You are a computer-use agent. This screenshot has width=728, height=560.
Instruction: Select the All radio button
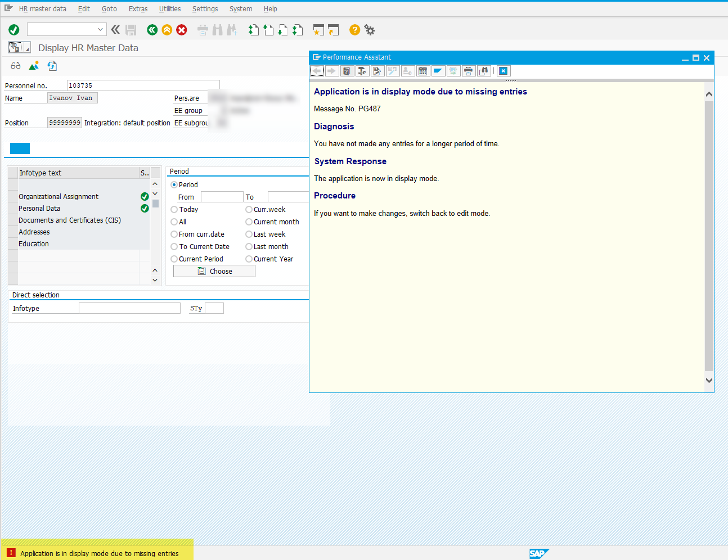point(174,222)
